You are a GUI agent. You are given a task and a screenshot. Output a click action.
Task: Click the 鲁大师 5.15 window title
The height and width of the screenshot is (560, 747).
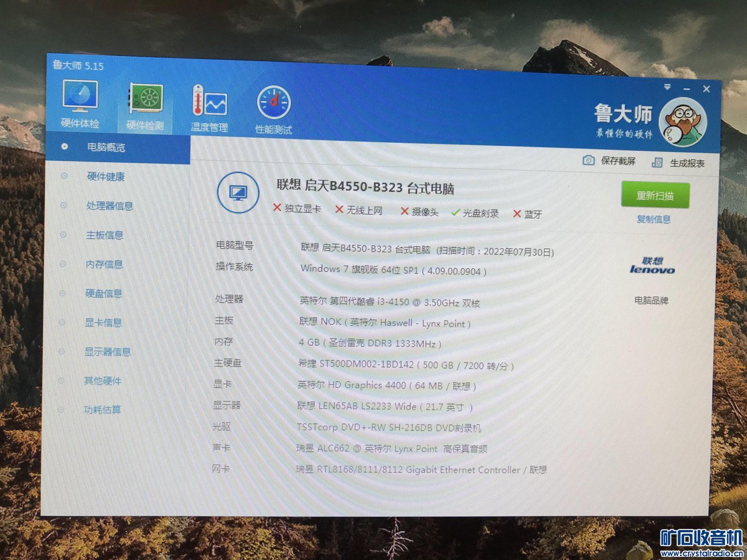78,65
